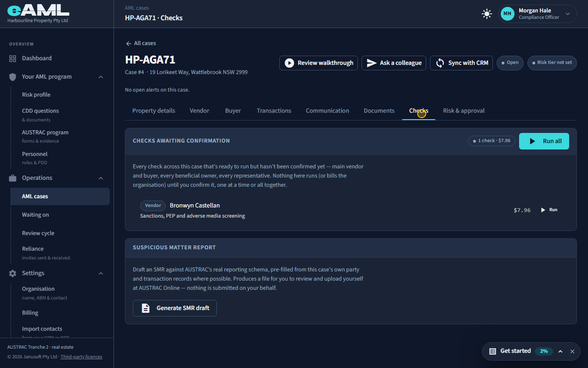Click the back arrow beside All cases
Image resolution: width=588 pixels, height=368 pixels.
129,43
